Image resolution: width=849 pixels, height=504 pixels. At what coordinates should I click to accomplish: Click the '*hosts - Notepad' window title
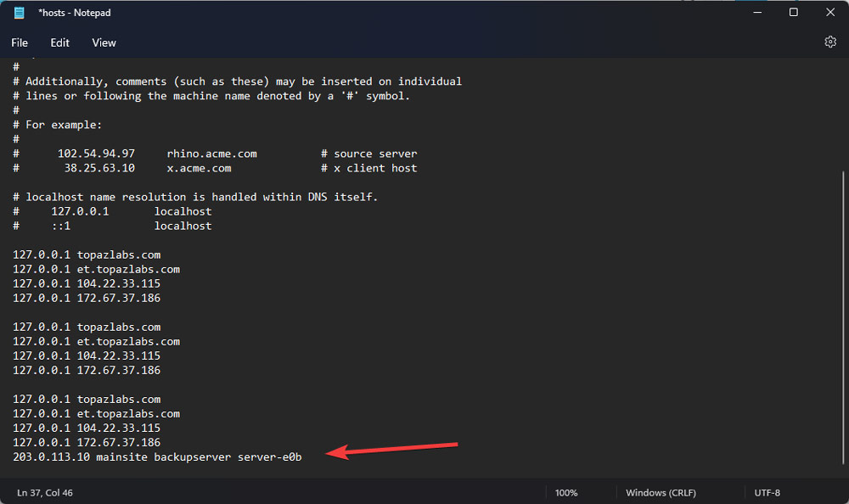coord(75,13)
